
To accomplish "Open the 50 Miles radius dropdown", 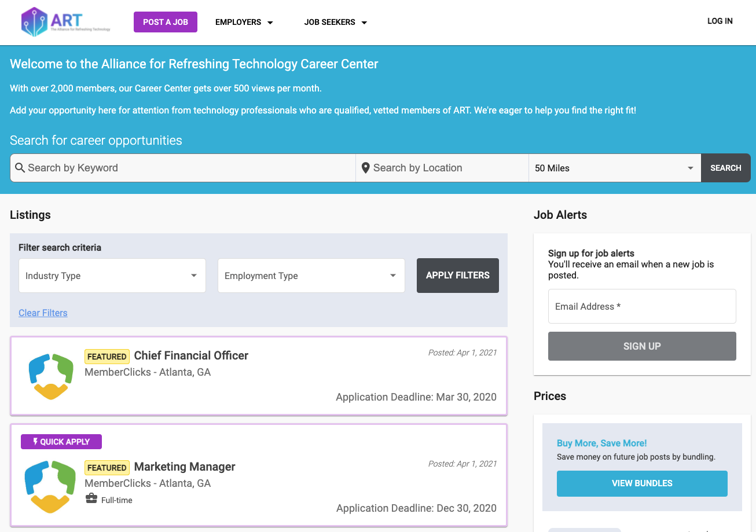I will [x=615, y=168].
